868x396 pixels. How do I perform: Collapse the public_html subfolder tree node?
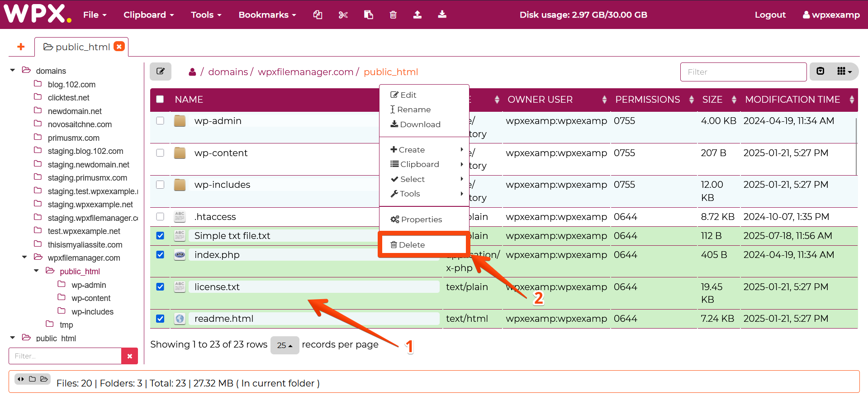[x=36, y=271]
